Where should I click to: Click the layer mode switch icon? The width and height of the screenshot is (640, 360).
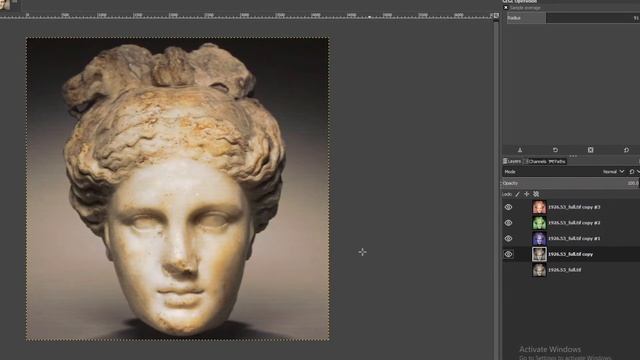coord(632,172)
